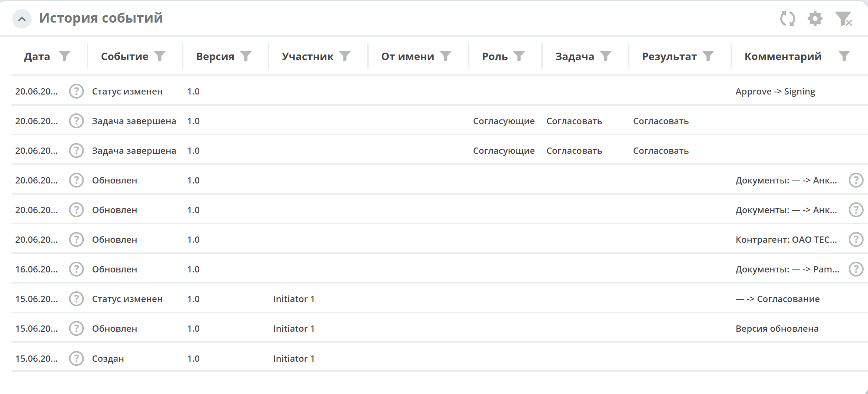Select the Контрагент: ОАО ТЕС... comment cell
The width and height of the screenshot is (868, 394).
coord(786,240)
